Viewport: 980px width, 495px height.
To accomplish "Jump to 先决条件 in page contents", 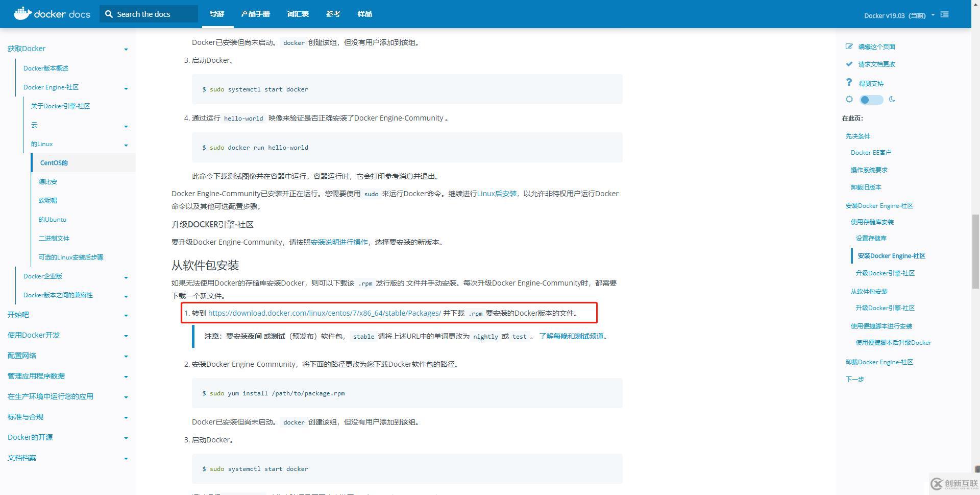I will pyautogui.click(x=858, y=136).
